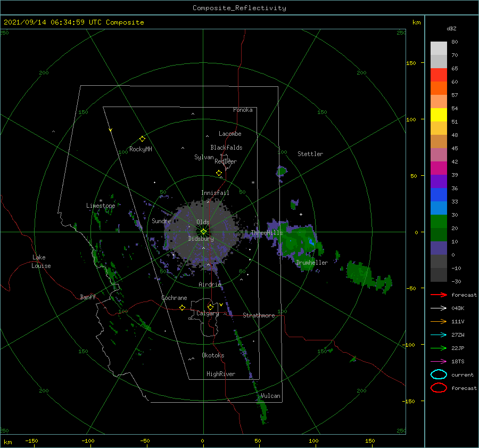This screenshot has width=479, height=448.
Task: Pick the light blue 30-33 dBZ swatch
Action: pos(439,208)
